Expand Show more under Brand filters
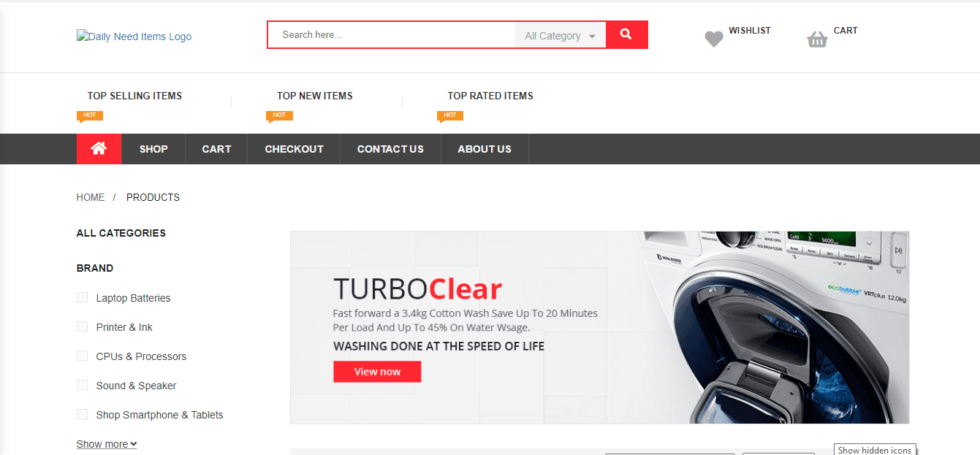980x455 pixels. click(107, 443)
